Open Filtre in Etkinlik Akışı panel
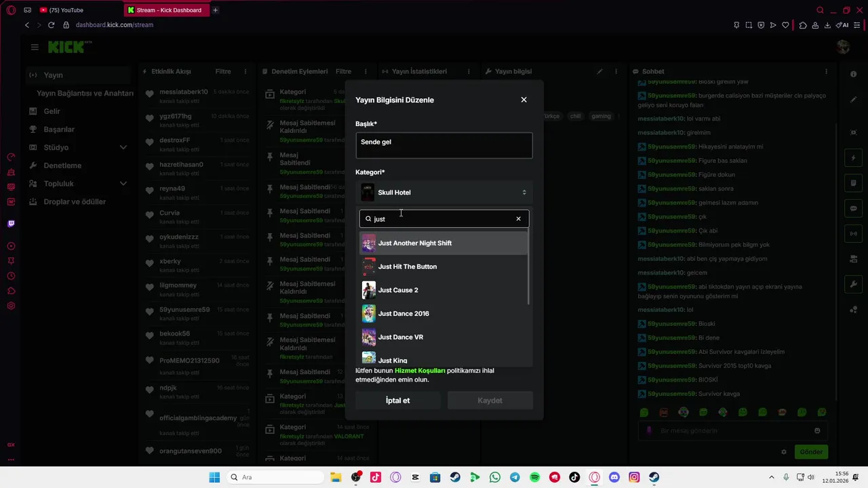The height and width of the screenshot is (488, 868). pos(223,71)
